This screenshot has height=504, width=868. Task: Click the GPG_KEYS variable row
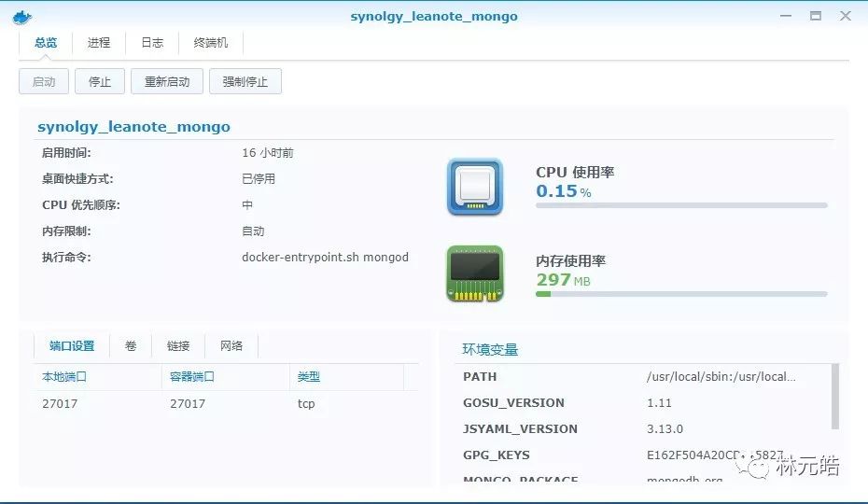coord(642,455)
